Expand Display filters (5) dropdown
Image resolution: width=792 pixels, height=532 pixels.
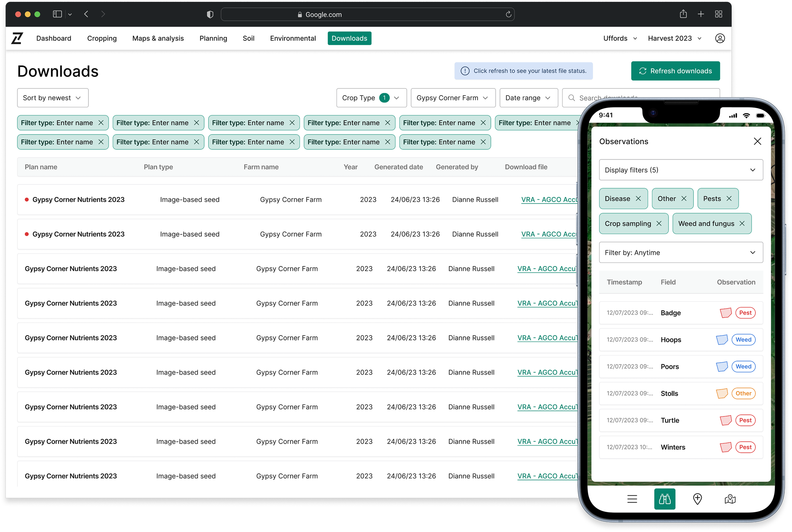[681, 170]
